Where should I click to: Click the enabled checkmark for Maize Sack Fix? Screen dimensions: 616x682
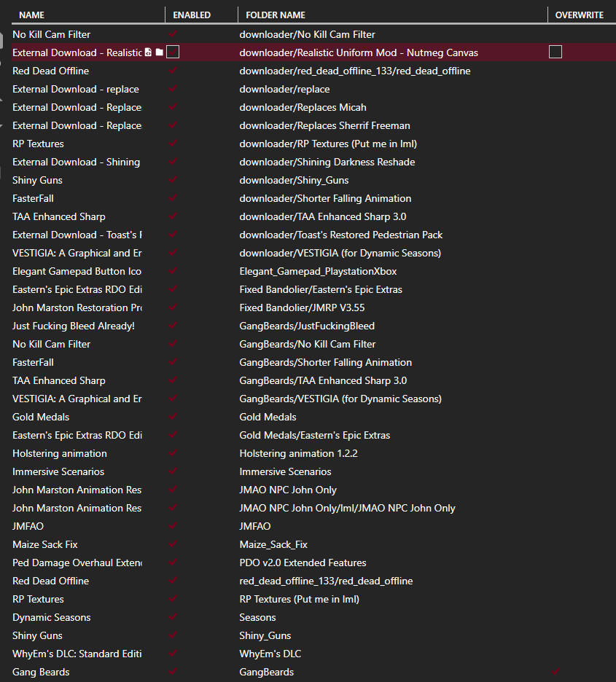pos(173,544)
